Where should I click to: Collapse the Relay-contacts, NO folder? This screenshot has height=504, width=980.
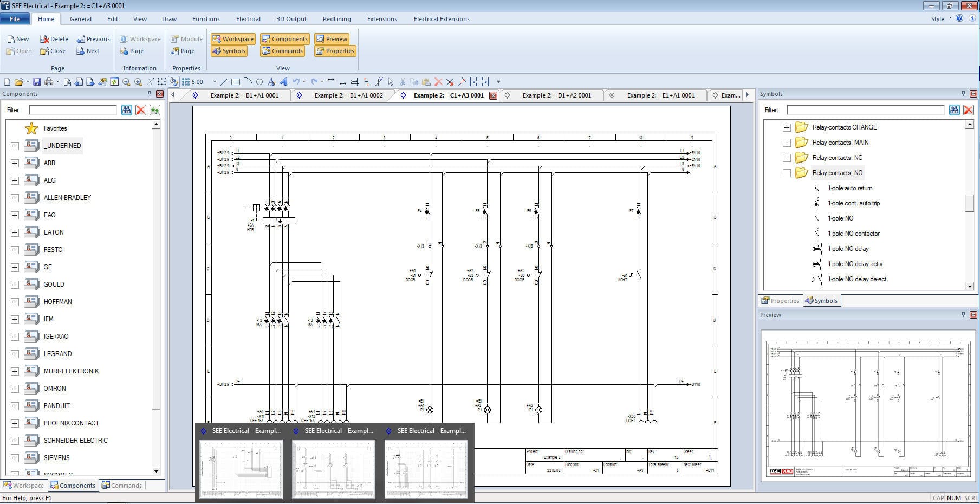pos(787,173)
